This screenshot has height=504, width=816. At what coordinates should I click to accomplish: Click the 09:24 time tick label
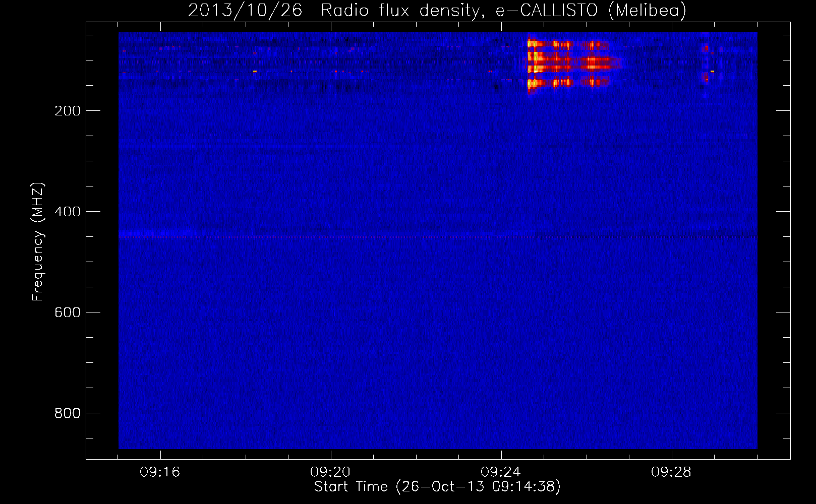(x=501, y=472)
